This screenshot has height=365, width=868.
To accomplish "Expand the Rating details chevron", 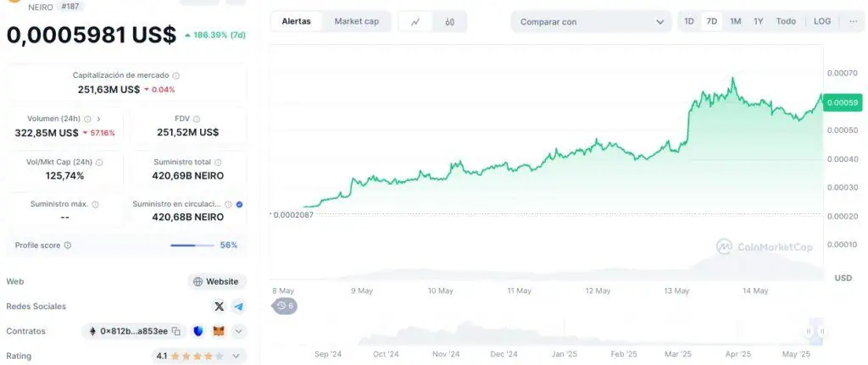I will click(236, 357).
